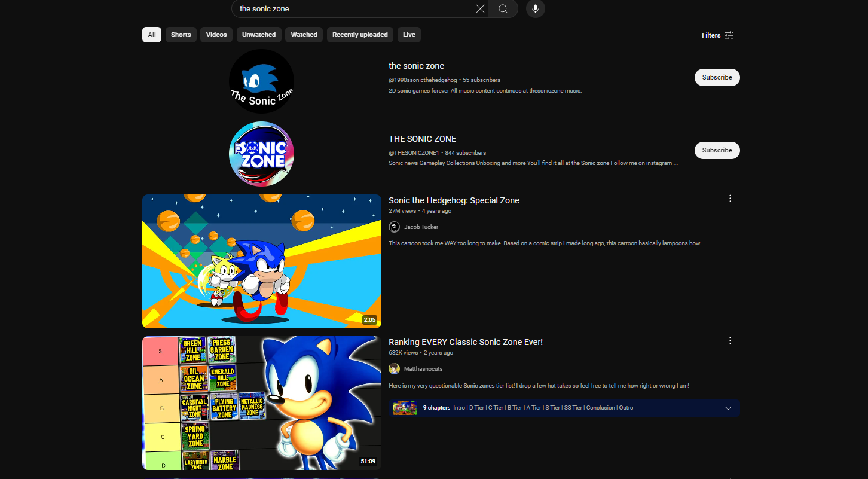Select the Videos filter chip

pyautogui.click(x=216, y=35)
